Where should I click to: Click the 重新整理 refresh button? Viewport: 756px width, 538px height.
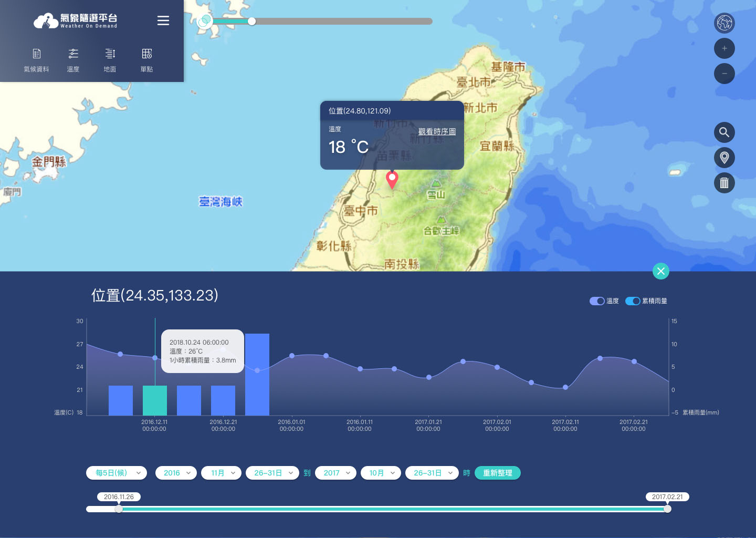(498, 473)
